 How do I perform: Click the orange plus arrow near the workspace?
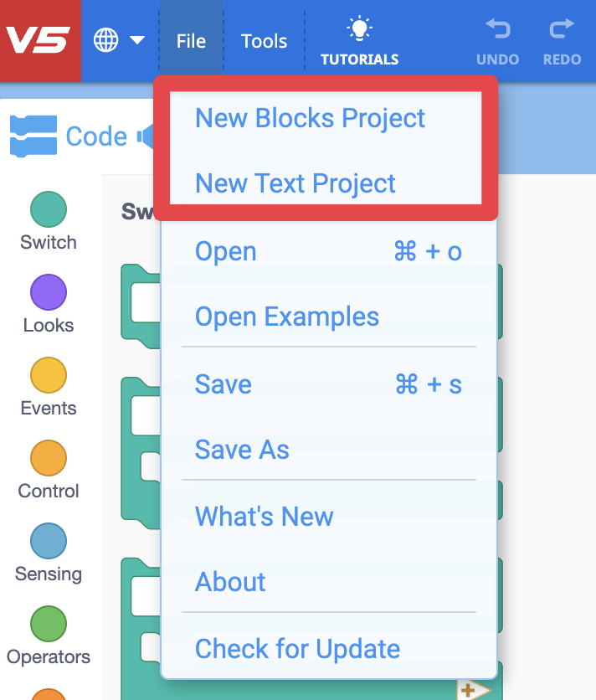tap(469, 690)
